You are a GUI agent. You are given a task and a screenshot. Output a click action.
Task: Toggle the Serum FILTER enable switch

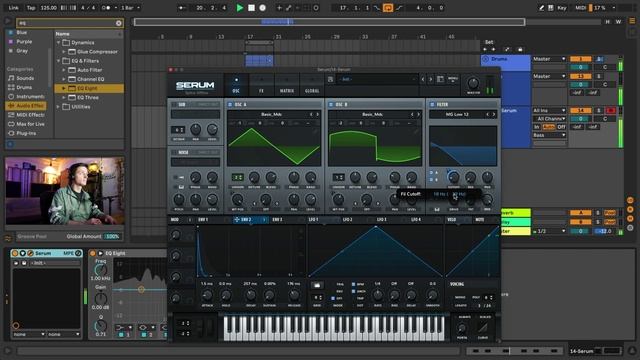[x=432, y=105]
